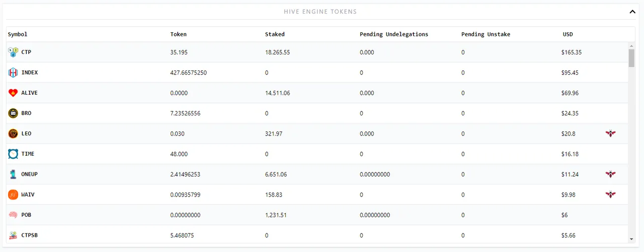Screen dimensions: 644x252
Task: Click the CTP token icon
Action: coord(13,52)
